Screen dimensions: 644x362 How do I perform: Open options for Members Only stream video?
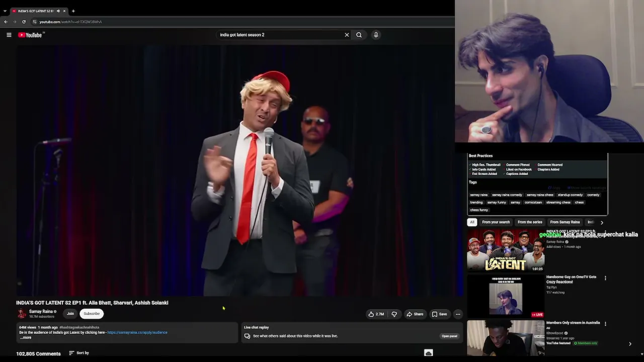[605, 324]
